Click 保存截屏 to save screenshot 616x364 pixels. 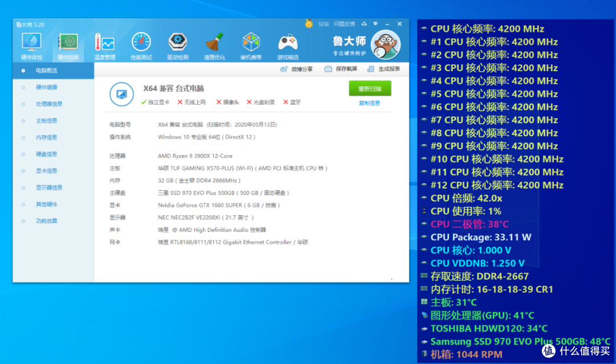tap(341, 69)
